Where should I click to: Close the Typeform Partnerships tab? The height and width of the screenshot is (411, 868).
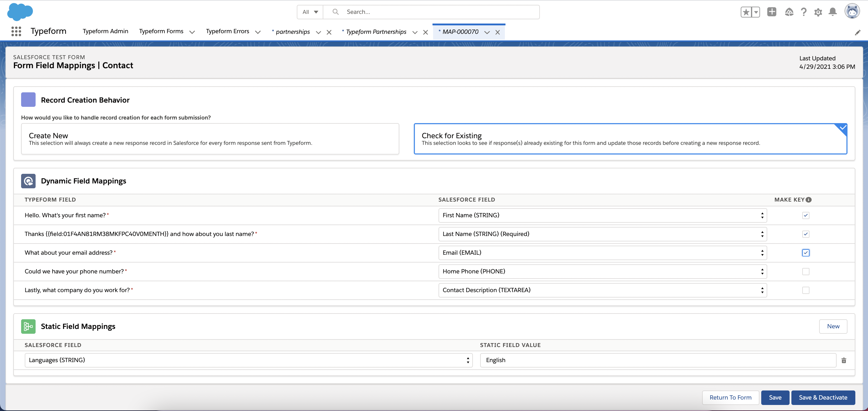coord(426,32)
